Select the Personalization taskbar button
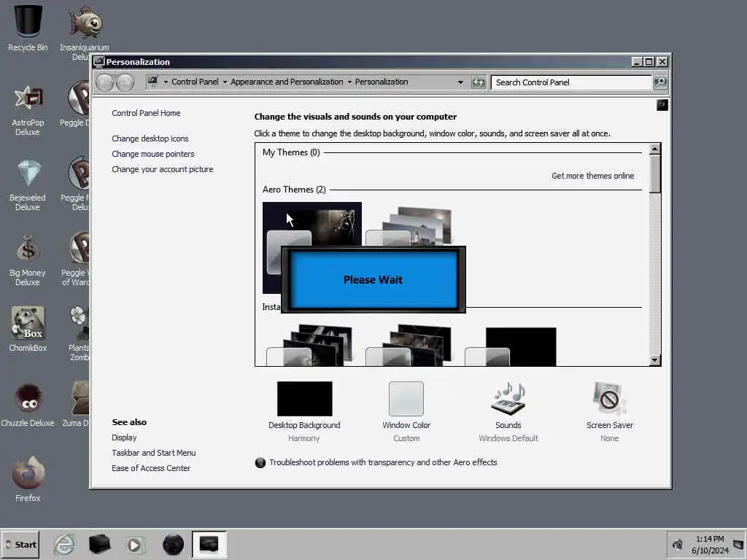The height and width of the screenshot is (560, 747). click(209, 544)
